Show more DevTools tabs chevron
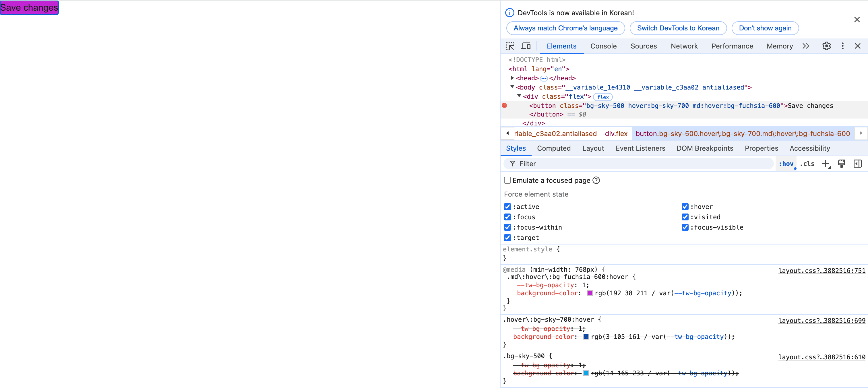 [806, 46]
